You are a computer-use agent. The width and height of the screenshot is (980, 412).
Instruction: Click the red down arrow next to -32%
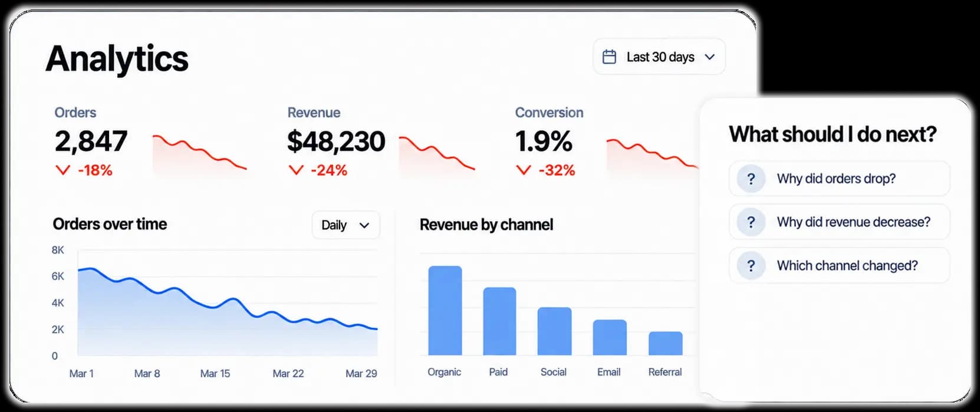[524, 170]
